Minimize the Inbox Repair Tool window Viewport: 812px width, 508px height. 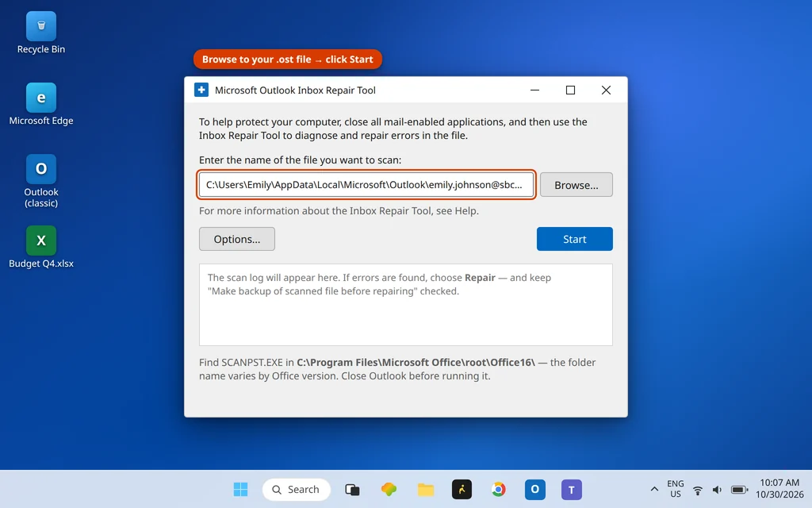tap(535, 90)
